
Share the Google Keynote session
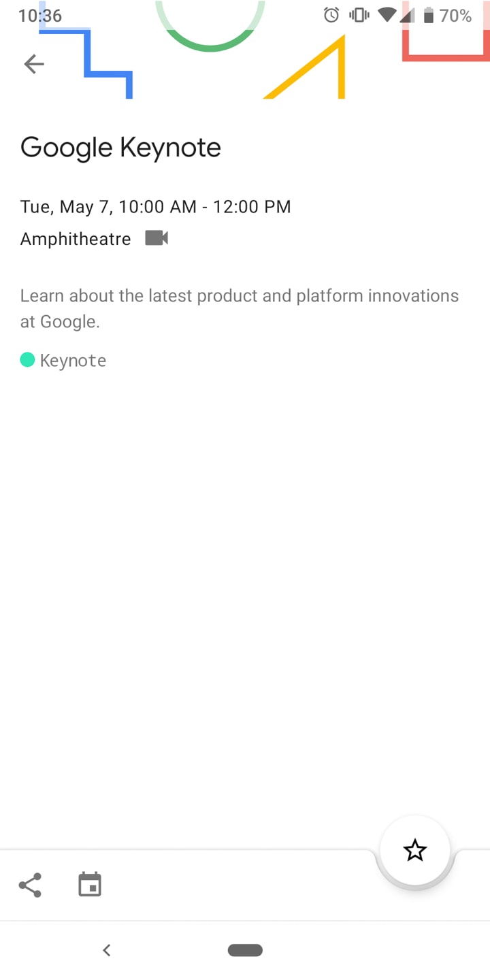pos(30,885)
